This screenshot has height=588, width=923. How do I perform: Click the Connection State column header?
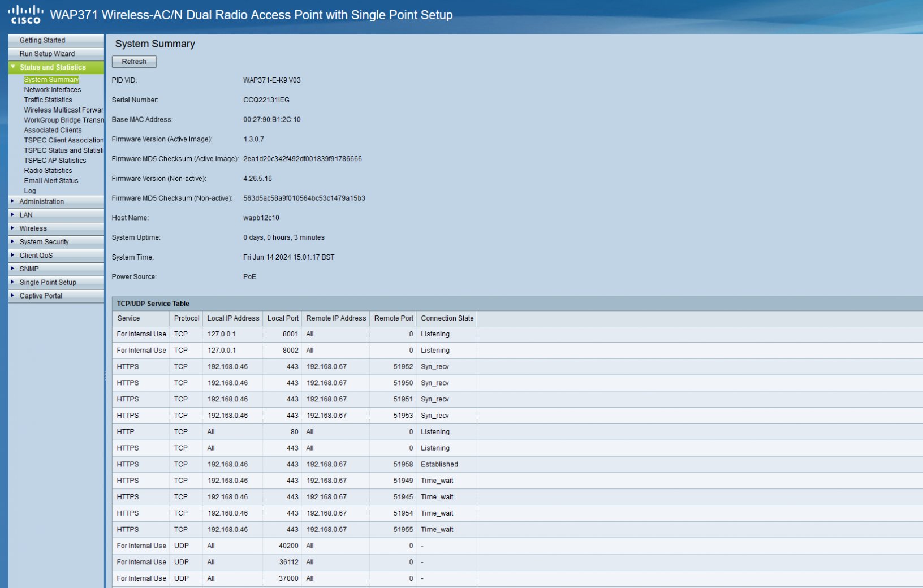tap(447, 319)
